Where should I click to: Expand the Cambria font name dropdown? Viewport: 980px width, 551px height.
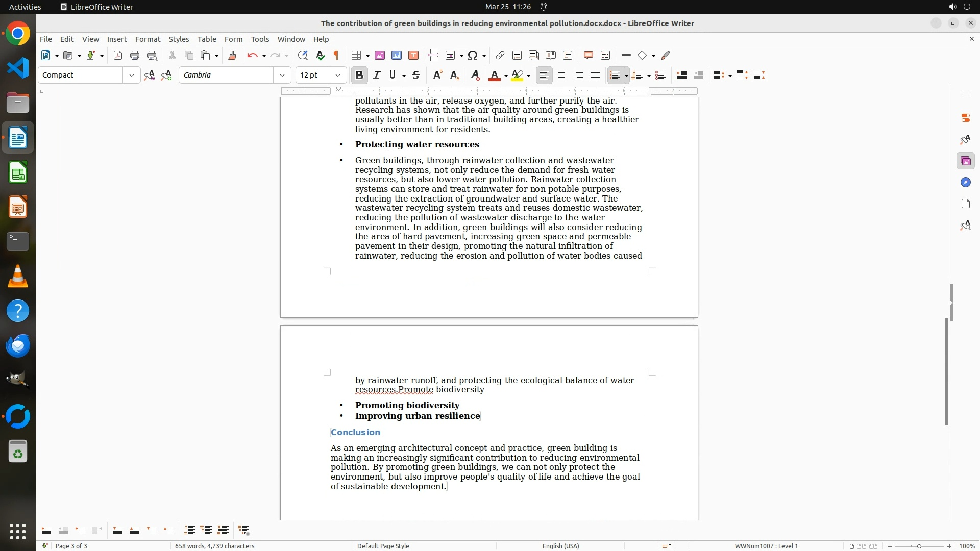[282, 76]
